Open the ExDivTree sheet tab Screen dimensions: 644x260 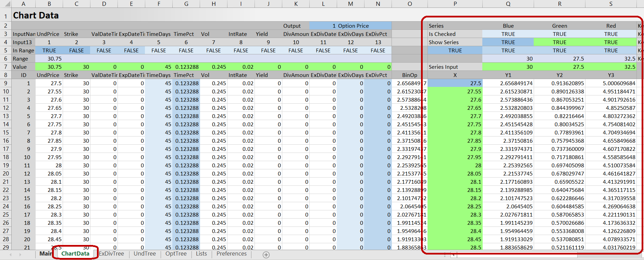(x=111, y=253)
